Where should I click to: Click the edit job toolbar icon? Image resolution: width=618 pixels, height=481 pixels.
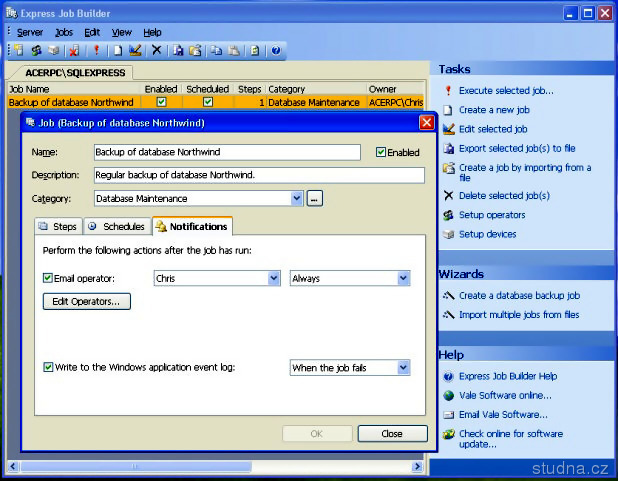click(135, 50)
